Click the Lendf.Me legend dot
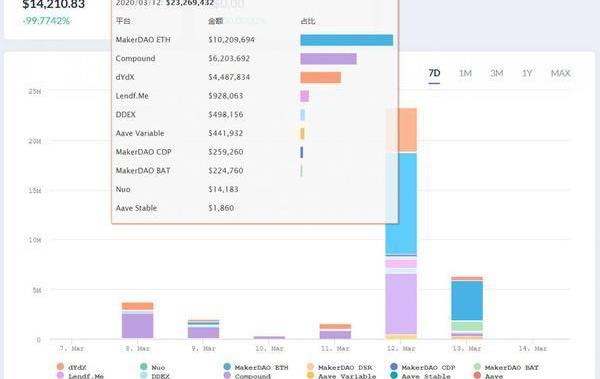The image size is (600, 379). click(x=60, y=376)
